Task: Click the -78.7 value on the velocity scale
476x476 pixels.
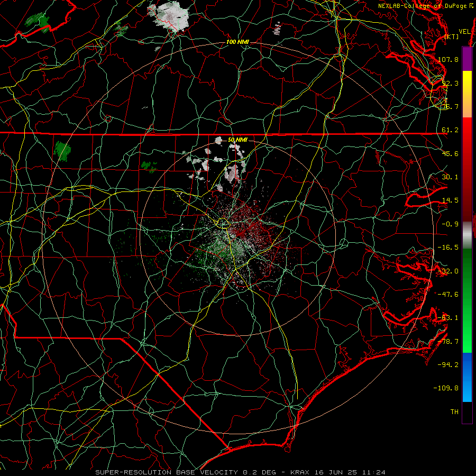Action: 448,342
